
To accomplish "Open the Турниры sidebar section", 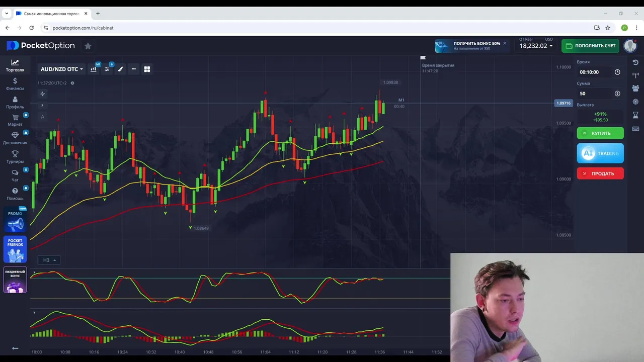I will pos(15,157).
